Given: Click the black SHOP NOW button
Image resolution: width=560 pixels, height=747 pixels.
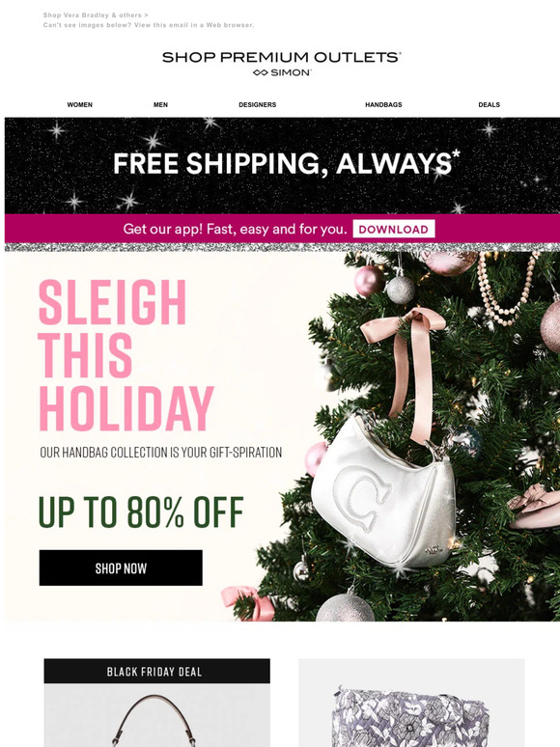Looking at the screenshot, I should click(121, 567).
